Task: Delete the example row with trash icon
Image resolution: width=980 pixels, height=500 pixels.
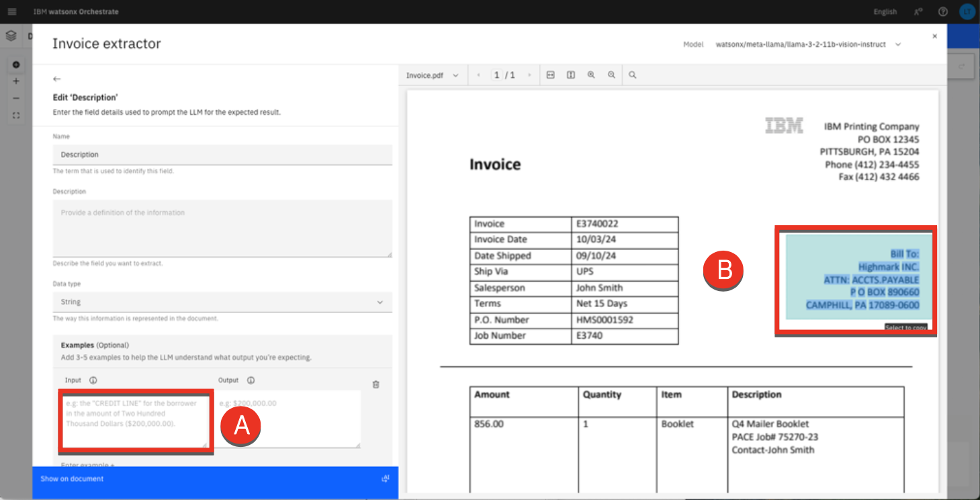Action: click(x=375, y=384)
